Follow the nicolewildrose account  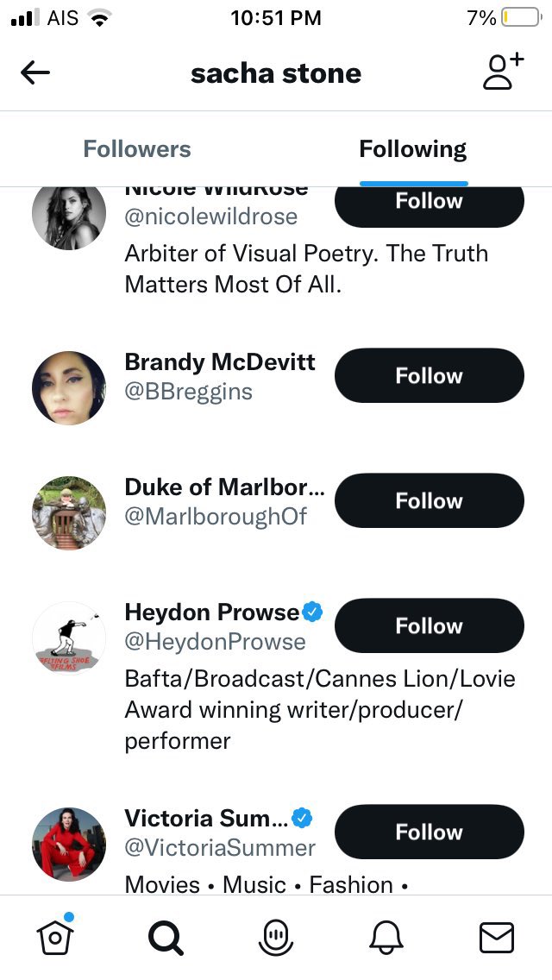point(429,204)
